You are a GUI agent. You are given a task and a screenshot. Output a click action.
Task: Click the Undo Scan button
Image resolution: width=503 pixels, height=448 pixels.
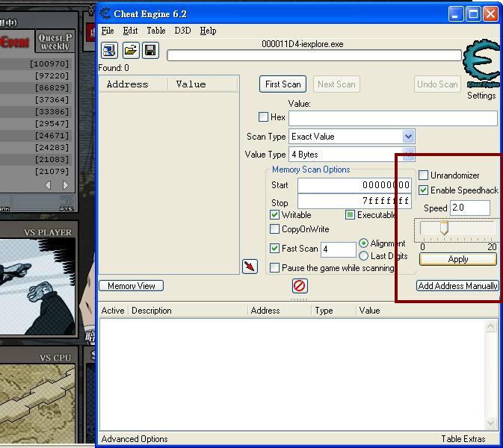(437, 84)
